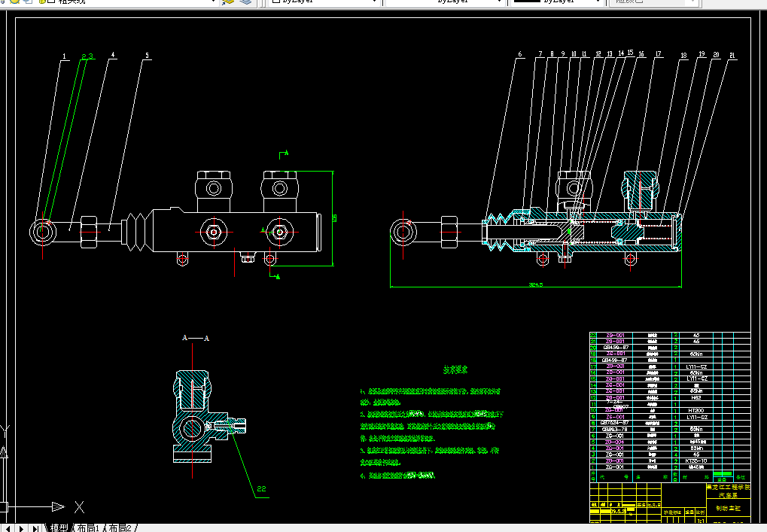Click the 汽车系 department text in title block
Screen dimensions: 767x532
click(x=728, y=495)
